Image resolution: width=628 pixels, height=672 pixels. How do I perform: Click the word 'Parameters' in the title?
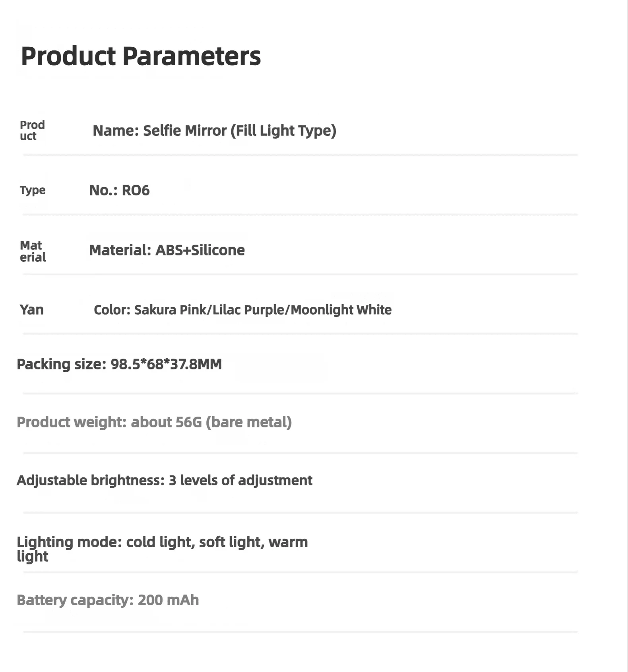[x=192, y=56]
